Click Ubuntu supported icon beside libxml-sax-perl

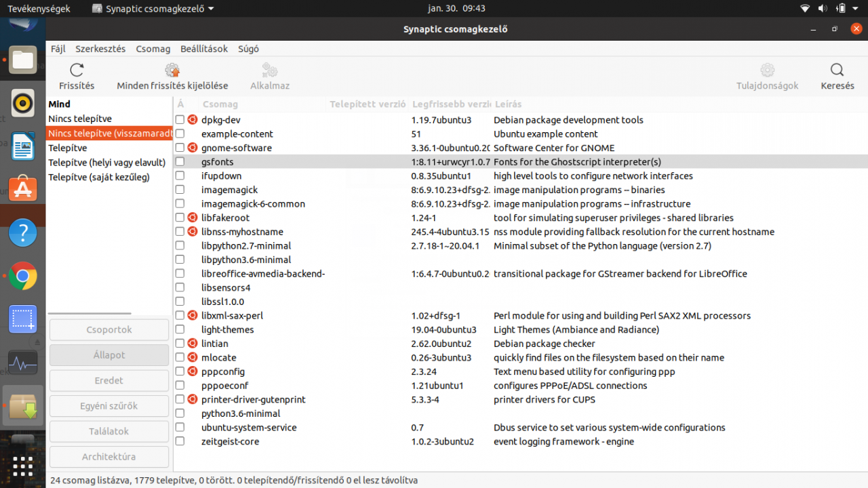[x=193, y=315]
